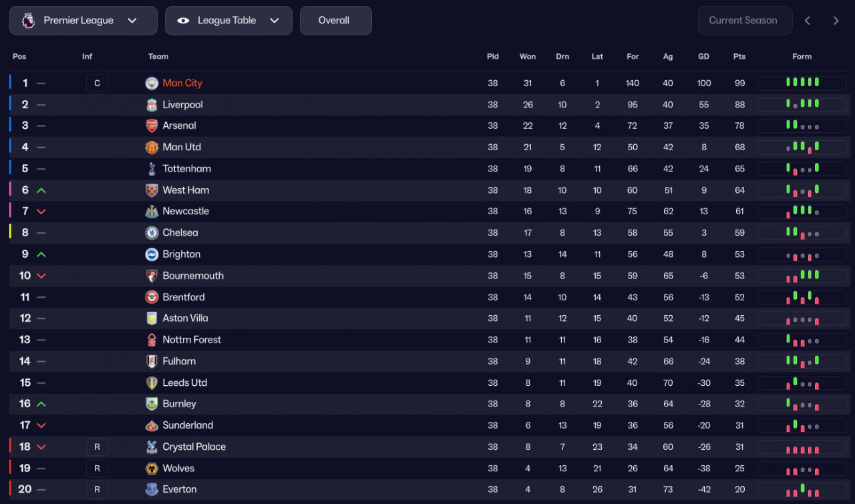The image size is (855, 504).
Task: Click the Premier League logo icon
Action: [x=28, y=21]
